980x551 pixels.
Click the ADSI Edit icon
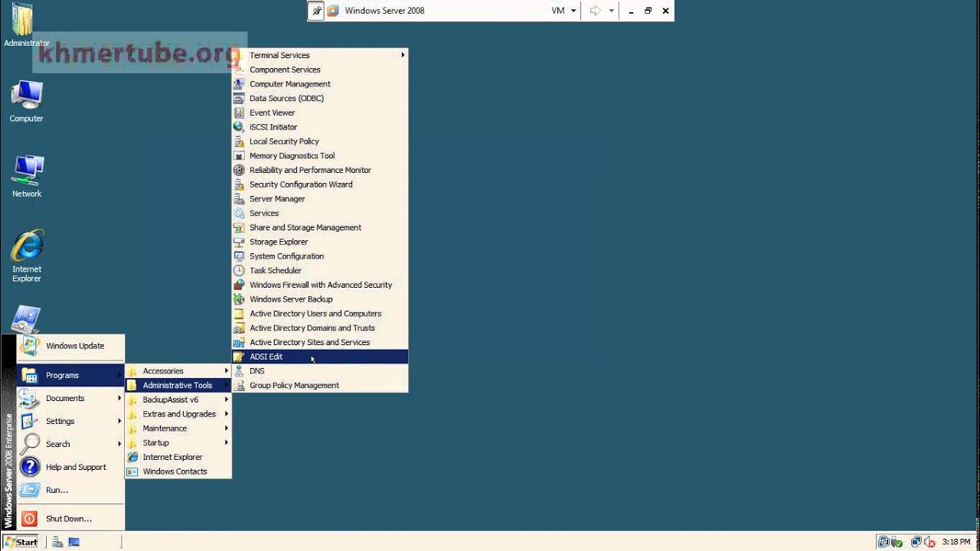tap(239, 357)
